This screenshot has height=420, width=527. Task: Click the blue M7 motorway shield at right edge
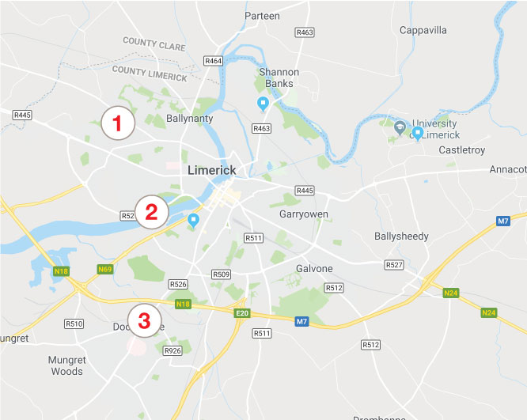[x=502, y=221]
